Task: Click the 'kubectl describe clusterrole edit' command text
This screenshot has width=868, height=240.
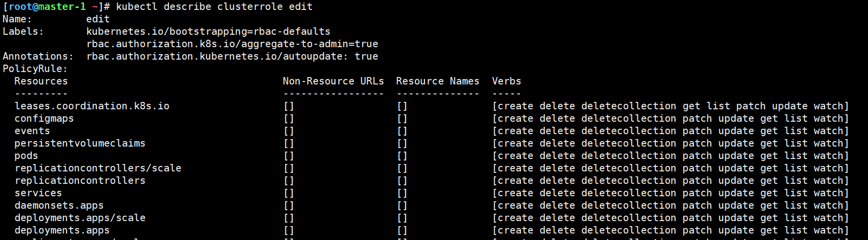Action: [x=214, y=6]
